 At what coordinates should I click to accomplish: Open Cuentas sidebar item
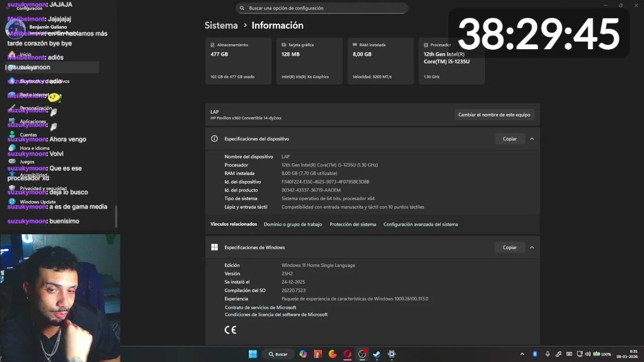pos(53,135)
